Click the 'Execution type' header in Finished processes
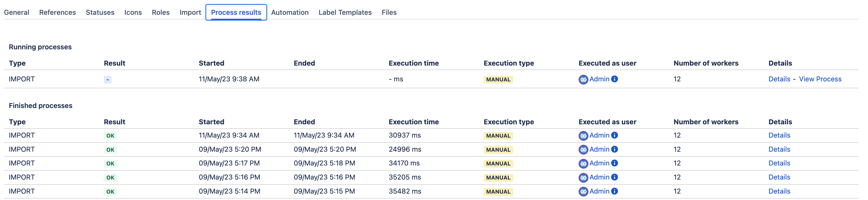The width and height of the screenshot is (868, 200). coord(509,122)
